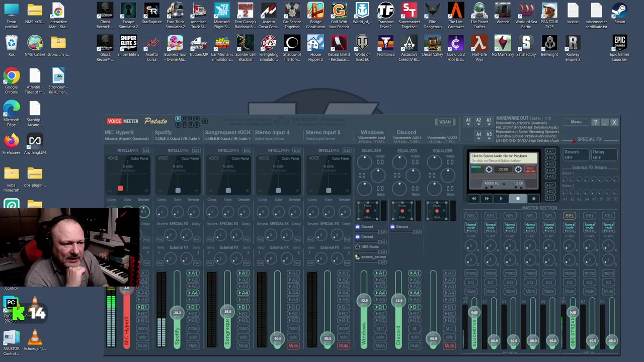The image size is (644, 362).
Task: Mute the first master bus A1
Action: [471, 292]
